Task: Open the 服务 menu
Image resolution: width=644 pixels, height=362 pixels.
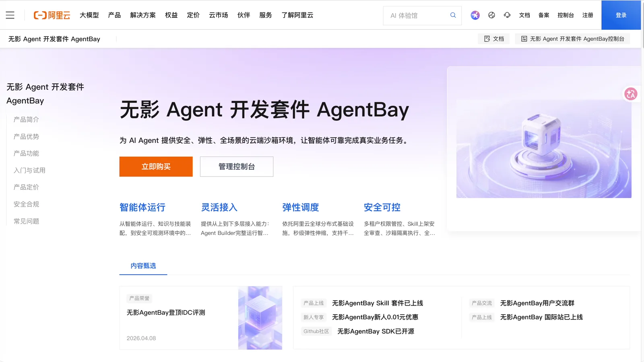Action: point(266,15)
